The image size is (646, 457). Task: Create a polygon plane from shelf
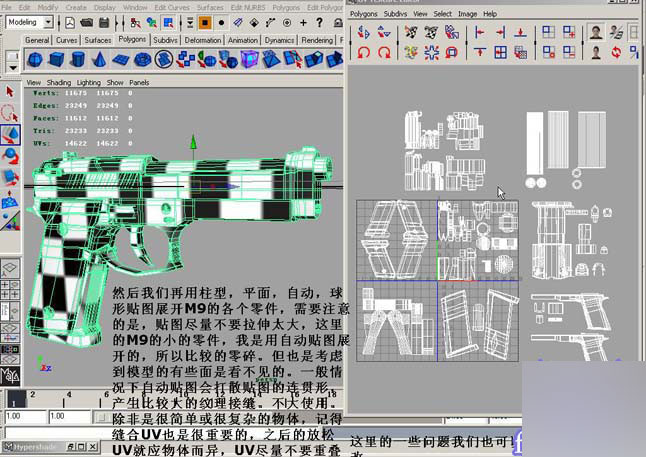pos(120,60)
